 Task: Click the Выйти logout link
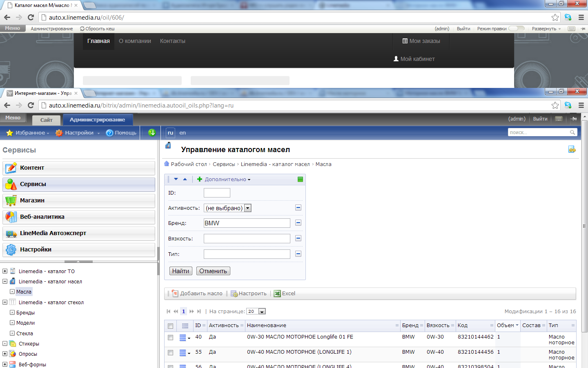coord(540,118)
